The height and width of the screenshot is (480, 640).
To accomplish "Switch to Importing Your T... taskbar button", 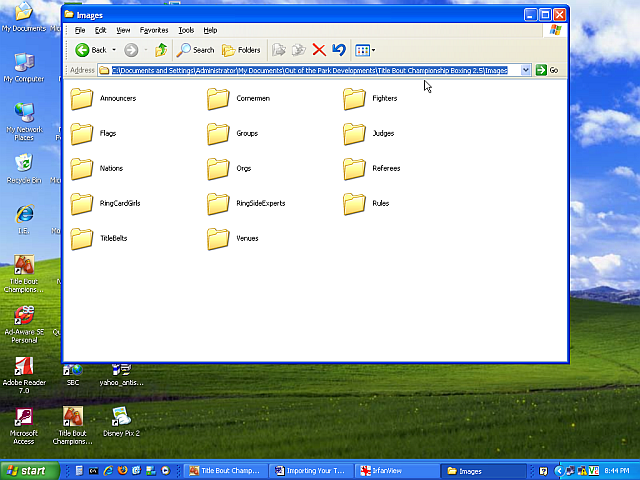I will (311, 471).
